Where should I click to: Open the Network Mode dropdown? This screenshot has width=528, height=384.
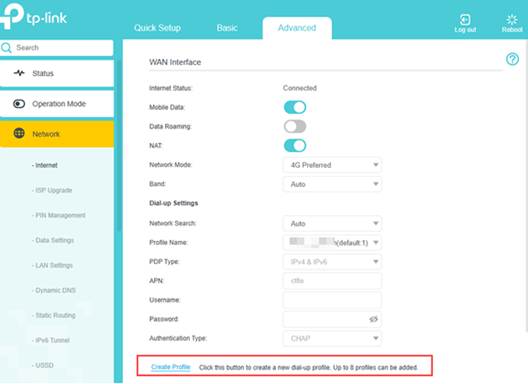(x=332, y=165)
